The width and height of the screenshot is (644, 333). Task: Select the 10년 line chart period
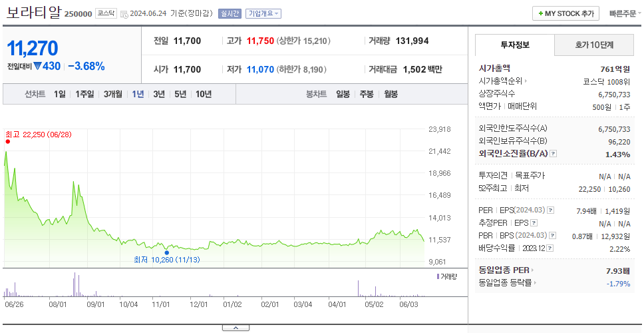coord(204,94)
